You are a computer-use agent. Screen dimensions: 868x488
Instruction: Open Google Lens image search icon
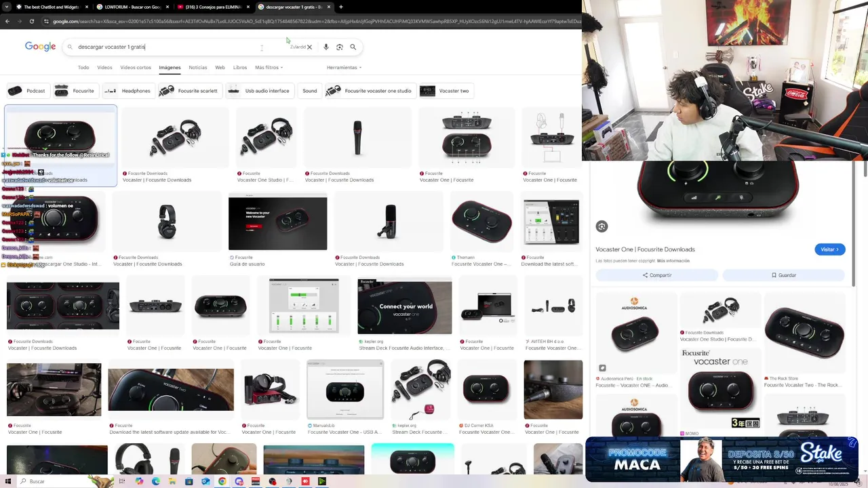[x=340, y=47]
